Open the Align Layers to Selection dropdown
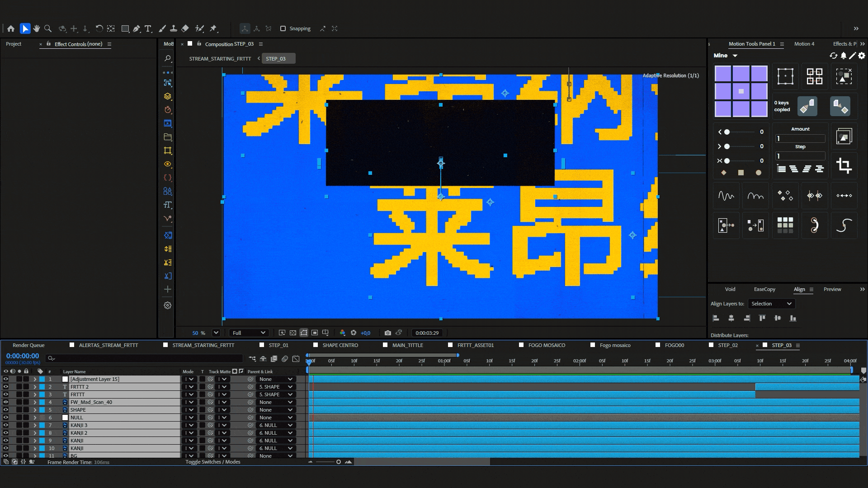This screenshot has height=488, width=868. pyautogui.click(x=771, y=304)
